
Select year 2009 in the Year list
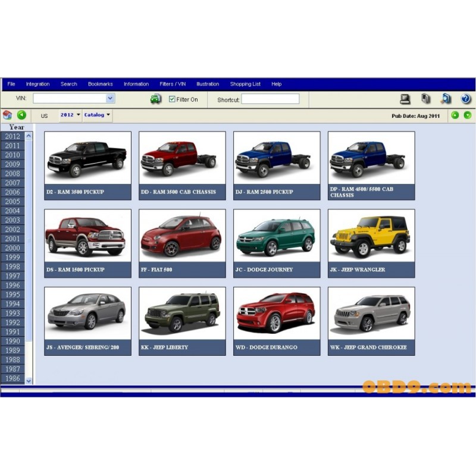tap(12, 164)
